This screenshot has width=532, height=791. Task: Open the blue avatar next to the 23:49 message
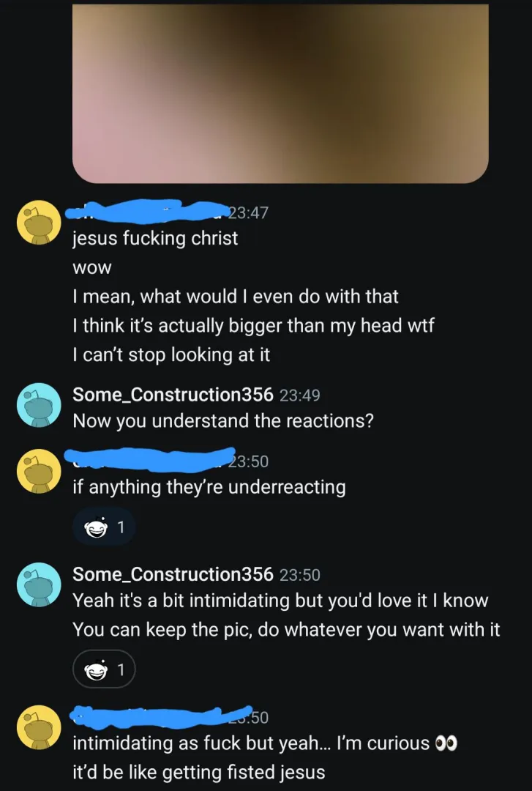click(x=39, y=405)
